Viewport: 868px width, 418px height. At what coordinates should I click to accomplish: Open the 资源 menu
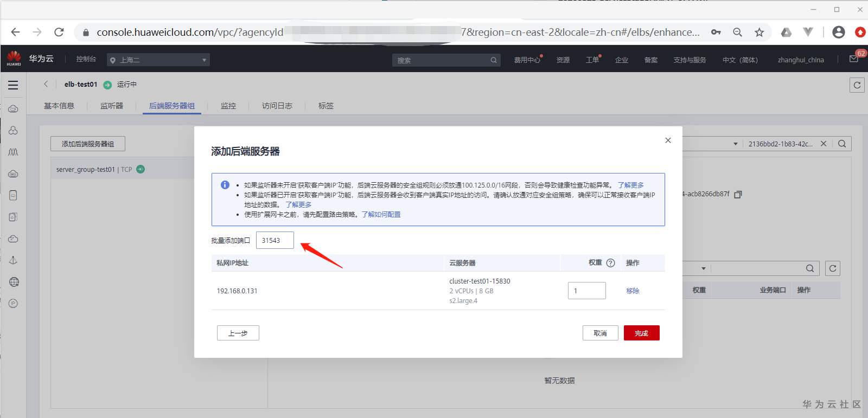click(x=563, y=60)
